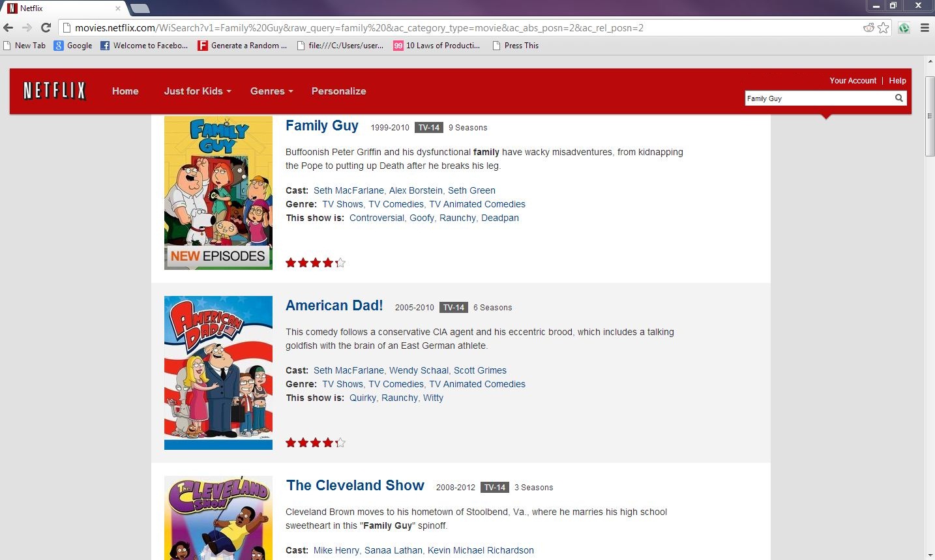Click the Netflix logo in the header
This screenshot has width=935, height=560.
[x=55, y=91]
